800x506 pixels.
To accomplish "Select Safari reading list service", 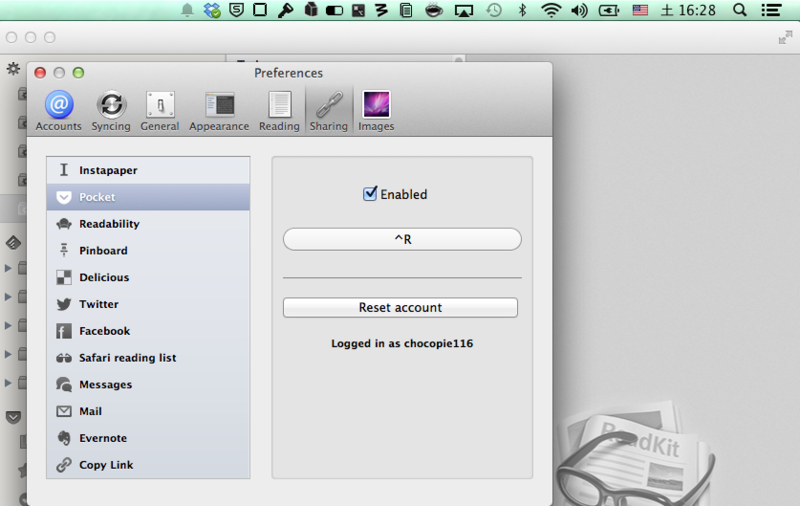I will 148,358.
